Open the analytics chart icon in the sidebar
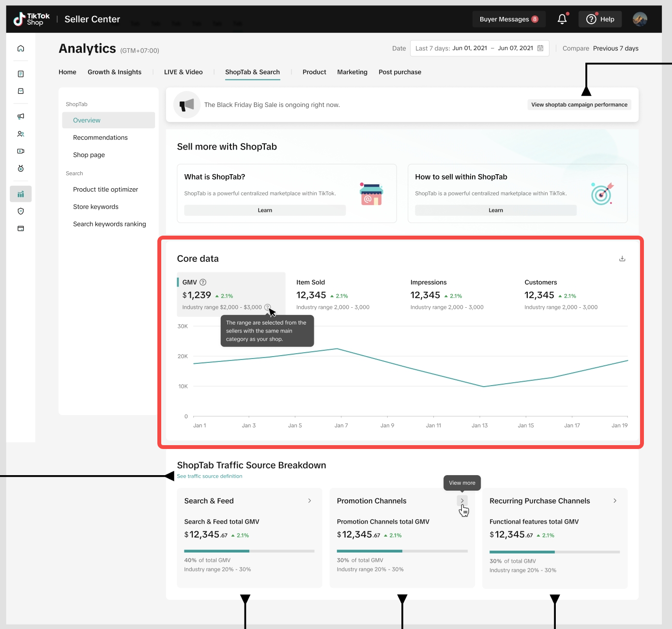 [21, 194]
